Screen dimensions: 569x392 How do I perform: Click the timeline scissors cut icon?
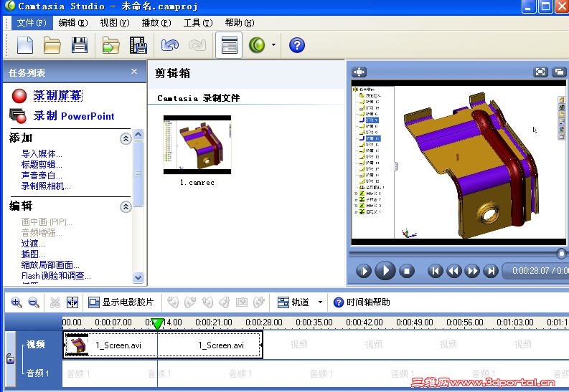pos(55,302)
